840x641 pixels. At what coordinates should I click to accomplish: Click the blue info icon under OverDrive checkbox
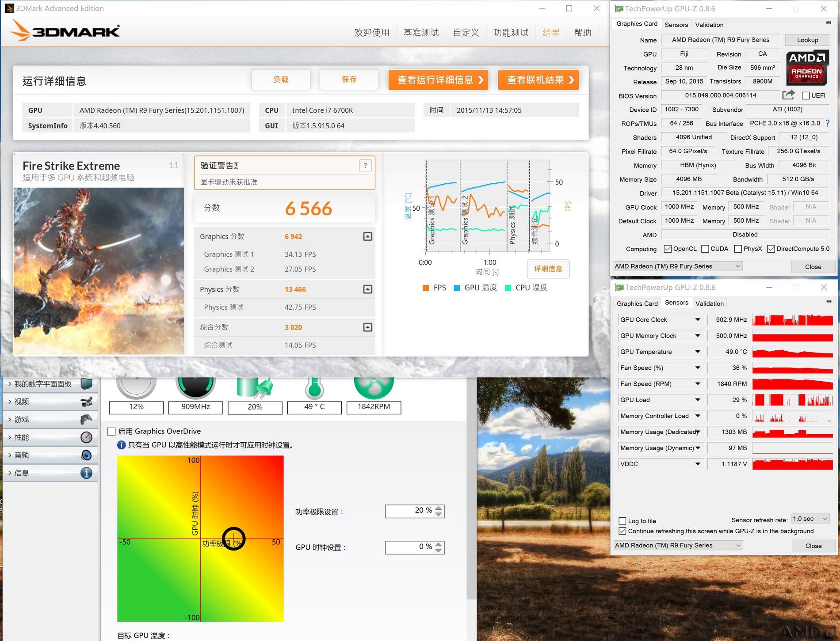pos(121,445)
